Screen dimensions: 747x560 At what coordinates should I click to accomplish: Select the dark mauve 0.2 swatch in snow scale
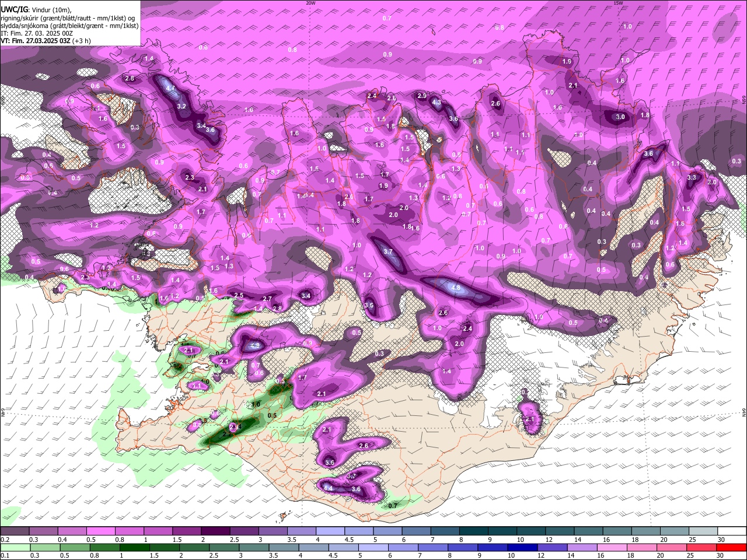coord(15,531)
